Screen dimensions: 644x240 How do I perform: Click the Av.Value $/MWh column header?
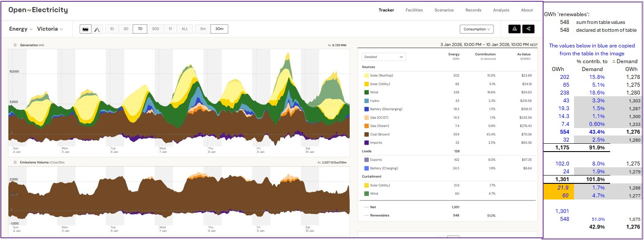click(x=525, y=56)
